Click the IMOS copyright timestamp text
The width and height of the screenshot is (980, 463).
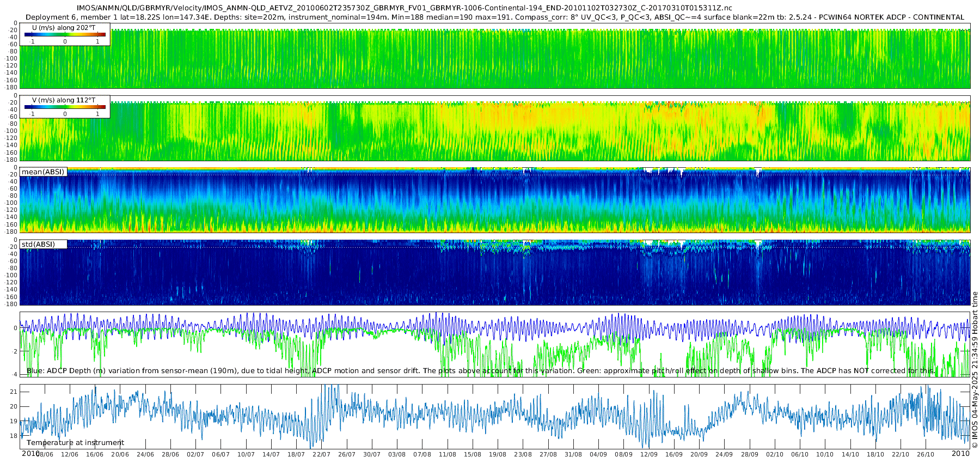tap(975, 370)
